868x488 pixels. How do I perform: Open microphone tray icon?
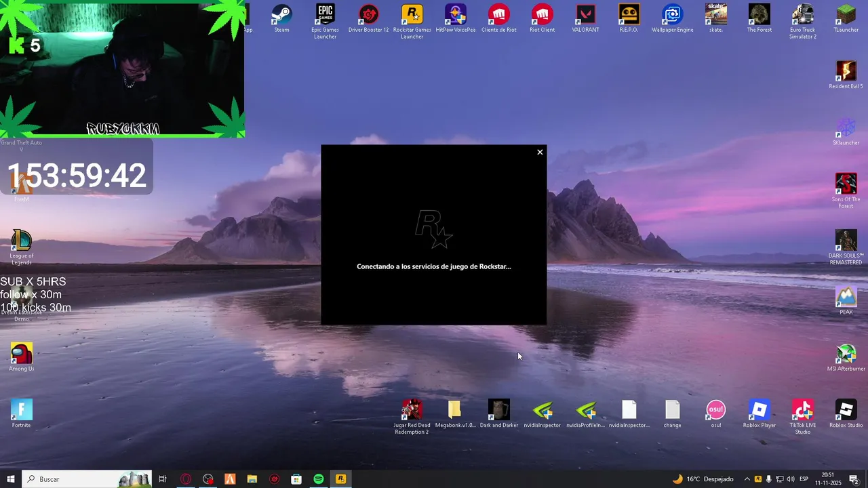(x=769, y=479)
